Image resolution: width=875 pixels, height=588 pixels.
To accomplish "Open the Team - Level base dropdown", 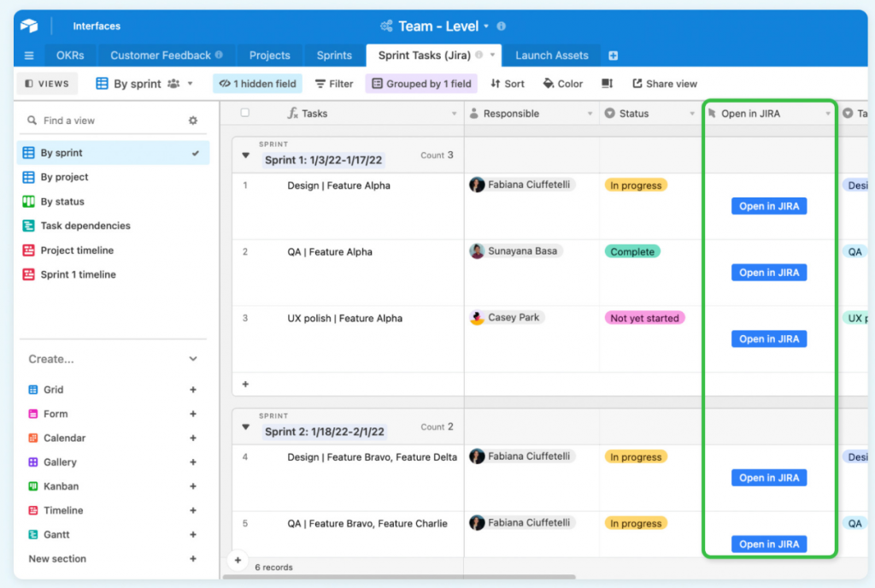I will (486, 26).
